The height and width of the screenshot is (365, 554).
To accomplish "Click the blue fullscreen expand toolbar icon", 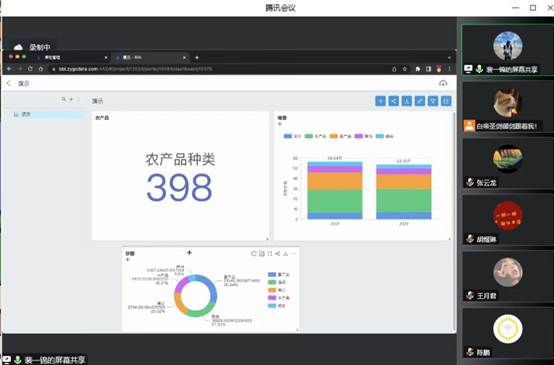I will 420,101.
